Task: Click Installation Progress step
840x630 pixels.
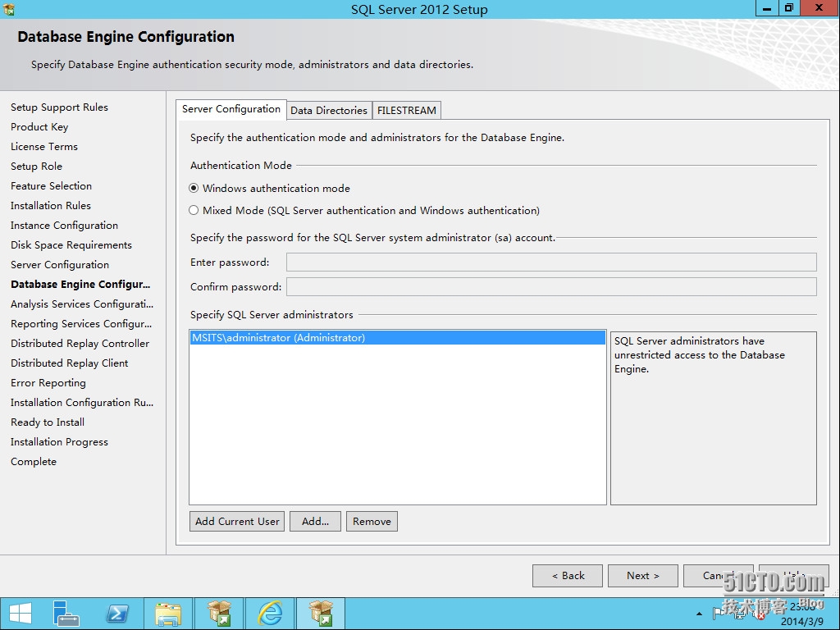Action: pos(59,442)
